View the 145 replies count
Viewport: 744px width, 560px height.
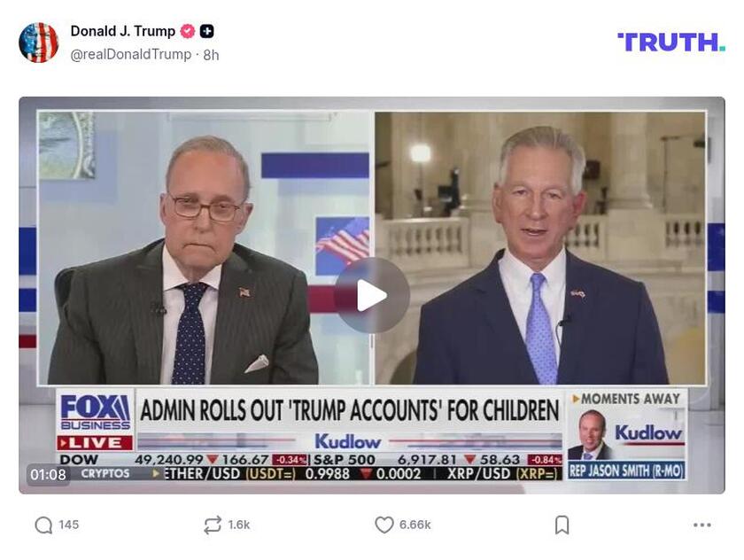tap(69, 525)
